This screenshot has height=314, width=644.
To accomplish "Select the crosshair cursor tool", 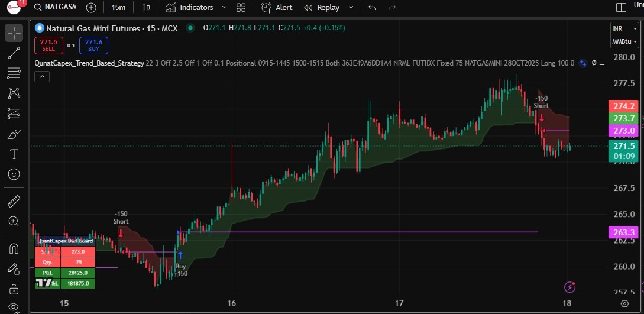I will click(x=14, y=33).
